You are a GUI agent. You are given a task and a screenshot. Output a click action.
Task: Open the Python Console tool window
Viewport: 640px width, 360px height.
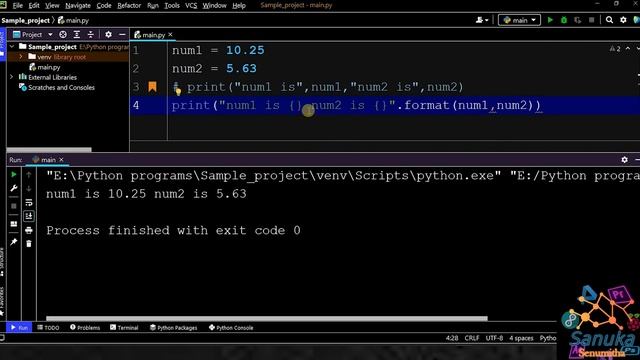coord(231,328)
